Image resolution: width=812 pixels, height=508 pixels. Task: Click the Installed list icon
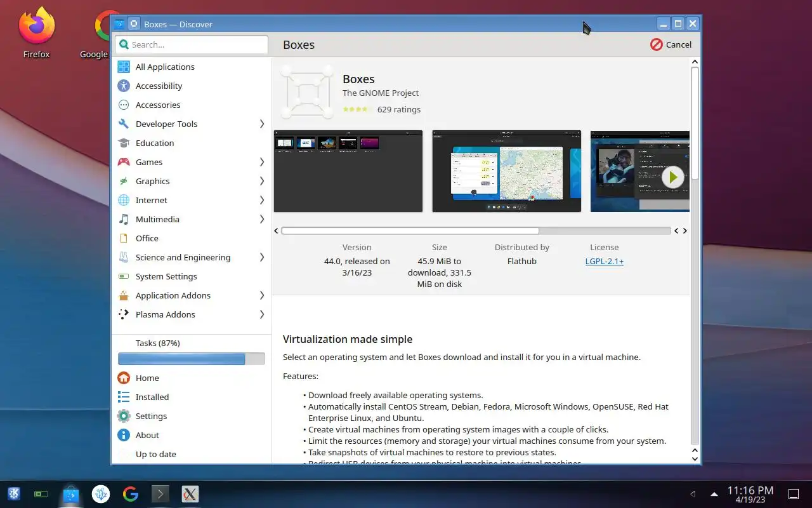pyautogui.click(x=124, y=397)
